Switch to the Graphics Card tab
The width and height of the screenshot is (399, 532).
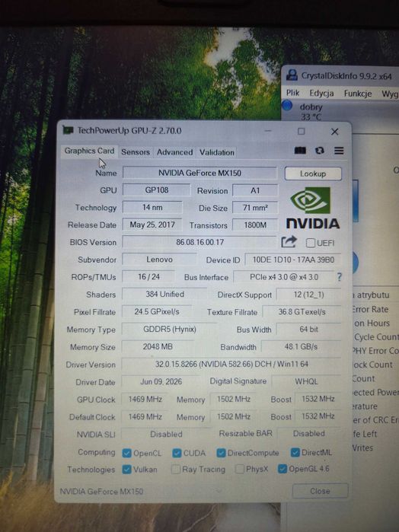coord(89,151)
